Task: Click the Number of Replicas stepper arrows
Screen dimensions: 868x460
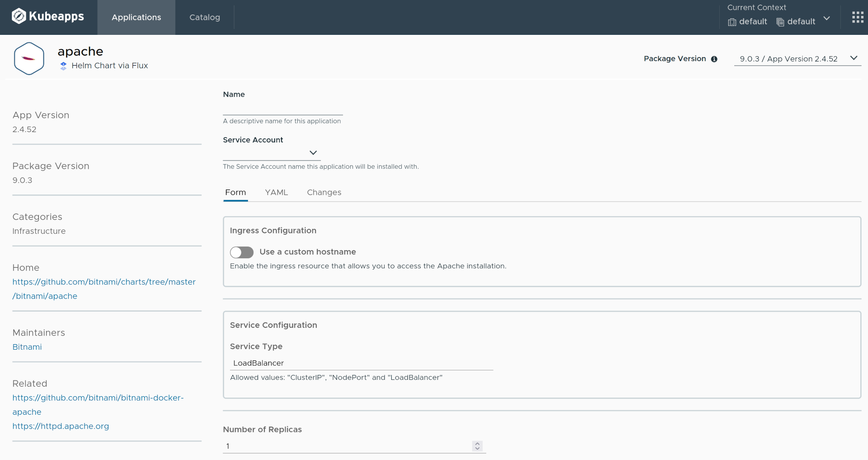Action: [x=477, y=446]
